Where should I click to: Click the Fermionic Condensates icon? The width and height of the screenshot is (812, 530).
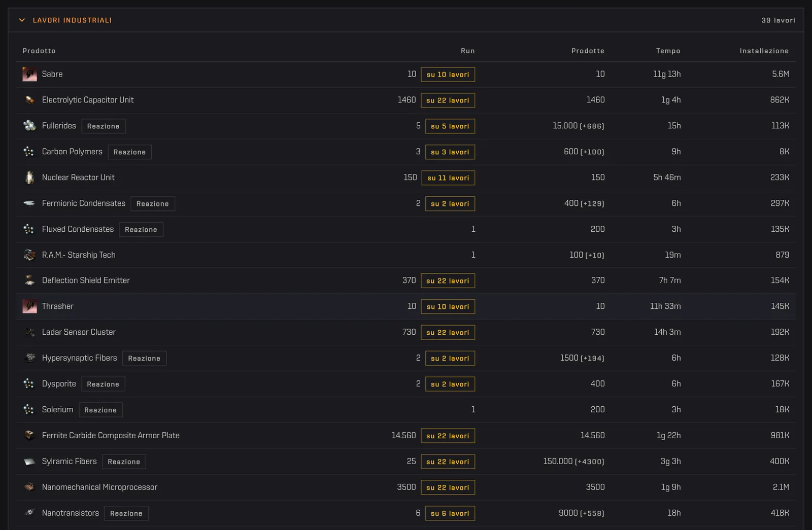click(x=29, y=203)
